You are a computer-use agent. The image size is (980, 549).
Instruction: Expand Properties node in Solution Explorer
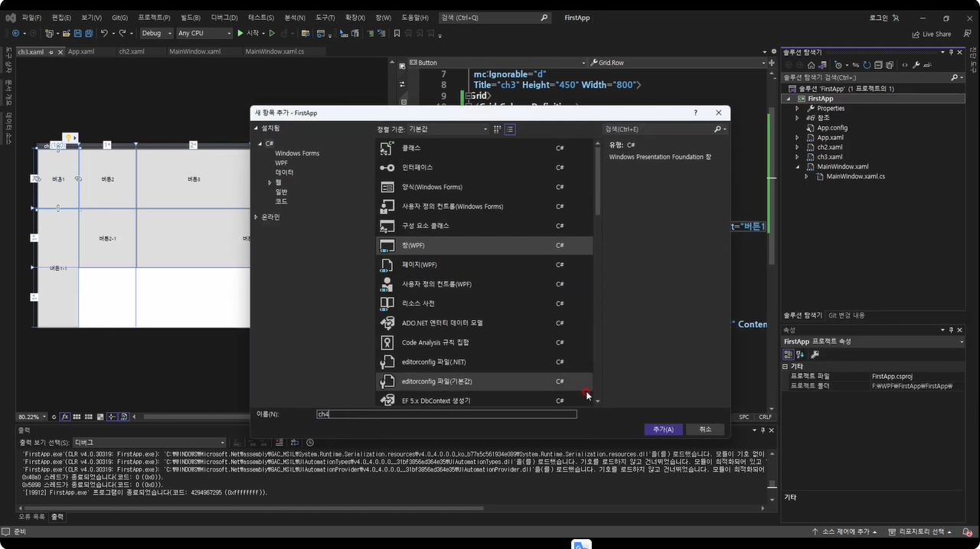pos(797,109)
